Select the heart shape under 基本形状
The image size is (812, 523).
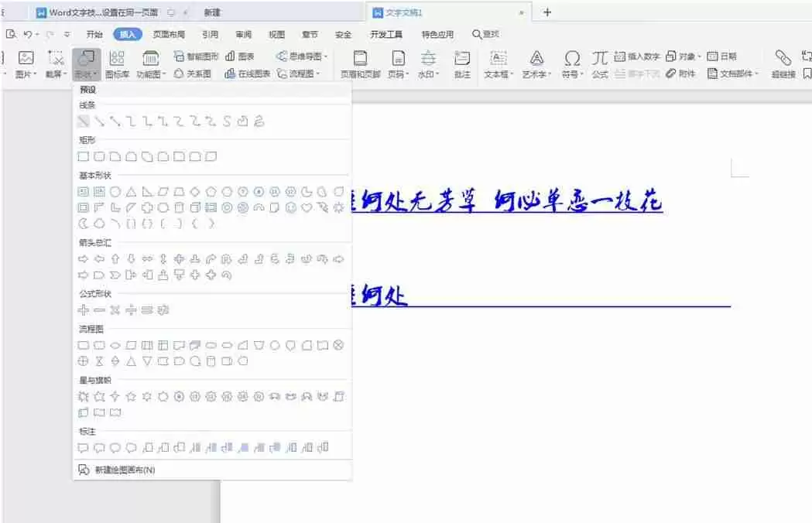[x=307, y=207]
